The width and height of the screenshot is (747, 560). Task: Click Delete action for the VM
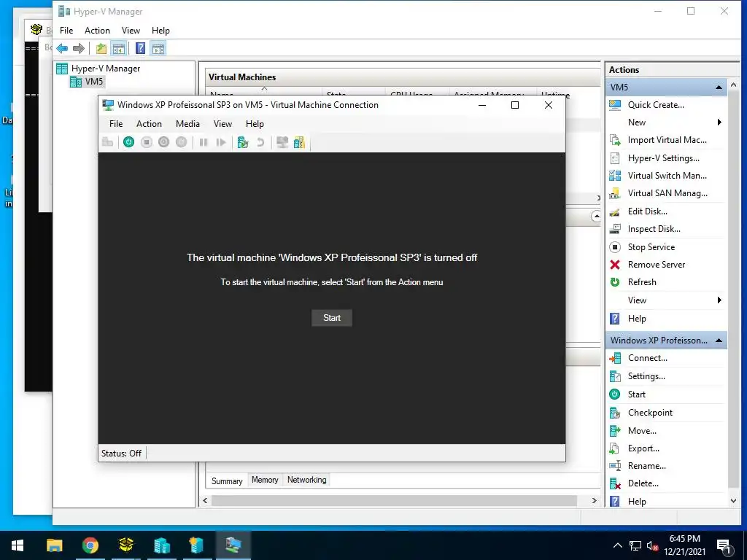[x=643, y=483]
